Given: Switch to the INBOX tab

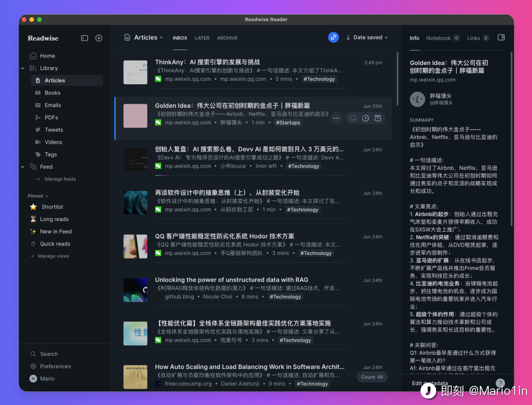Looking at the screenshot, I should 180,38.
